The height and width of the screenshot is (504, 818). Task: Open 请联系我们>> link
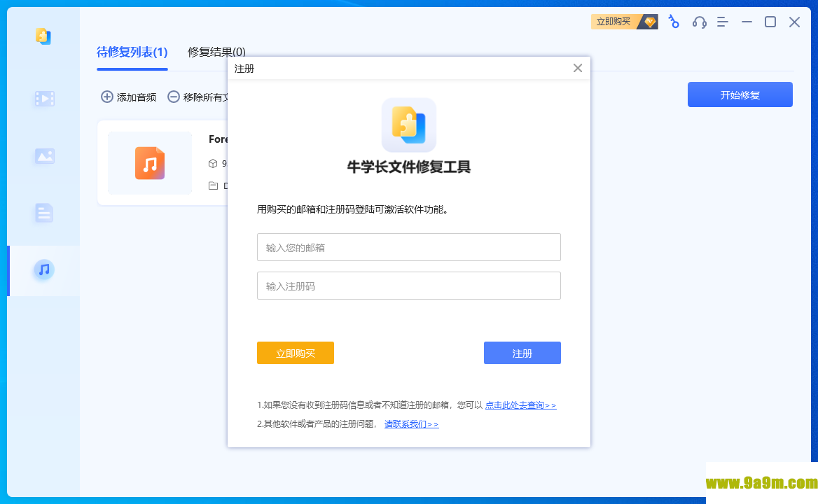411,424
